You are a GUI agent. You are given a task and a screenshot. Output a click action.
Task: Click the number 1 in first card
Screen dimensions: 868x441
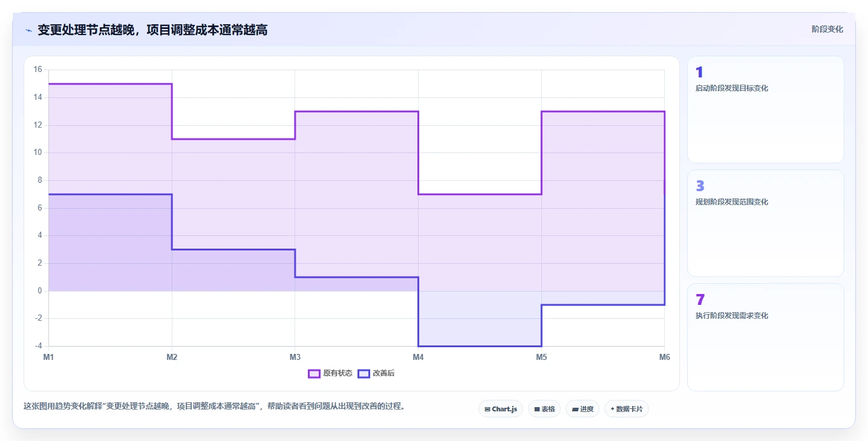point(699,73)
